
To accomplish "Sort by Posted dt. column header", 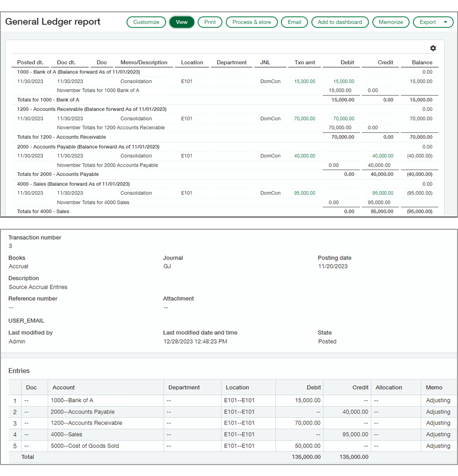I will click(x=30, y=62).
